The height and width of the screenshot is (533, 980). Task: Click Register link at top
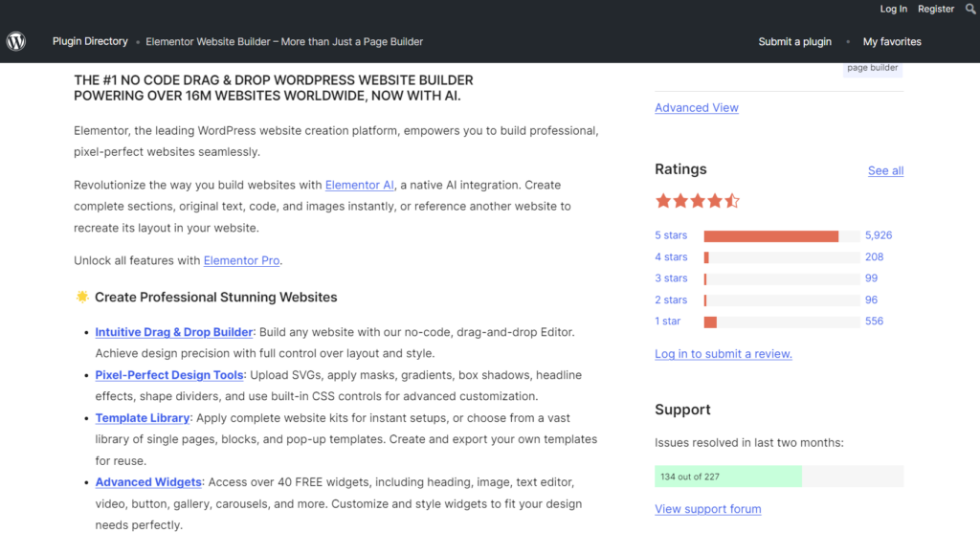[936, 9]
